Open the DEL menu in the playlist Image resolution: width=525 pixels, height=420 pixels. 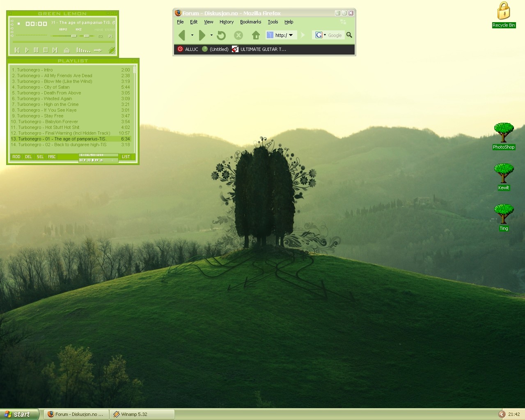coord(28,156)
